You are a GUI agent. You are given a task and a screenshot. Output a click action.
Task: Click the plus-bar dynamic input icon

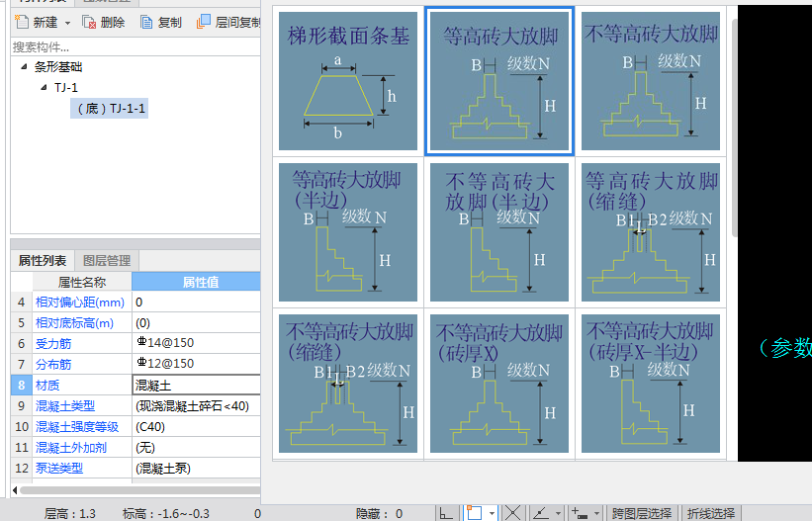(580, 513)
